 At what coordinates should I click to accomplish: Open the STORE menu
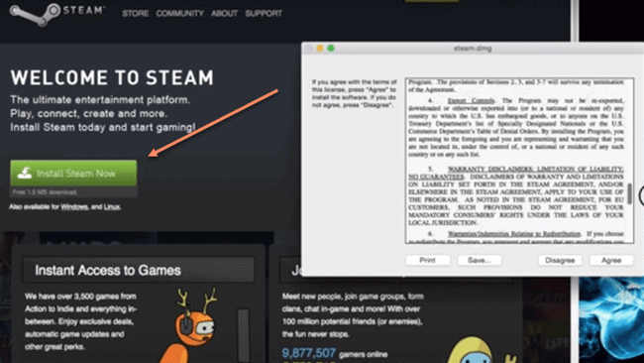pyautogui.click(x=135, y=13)
